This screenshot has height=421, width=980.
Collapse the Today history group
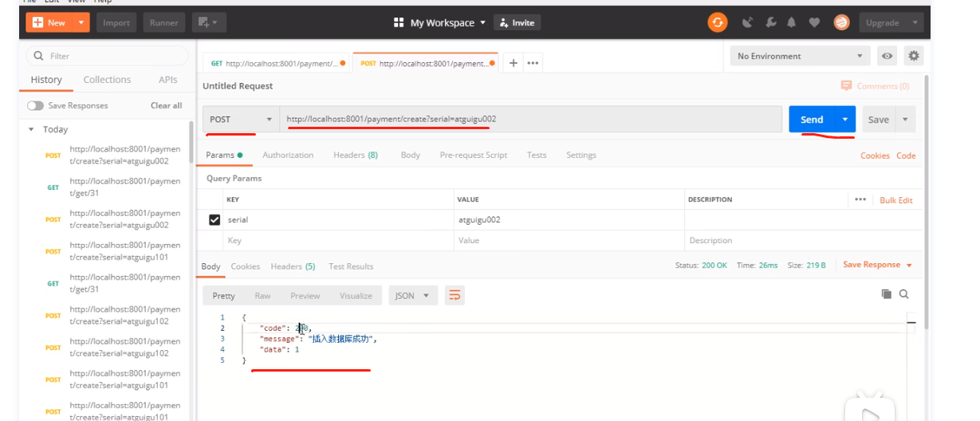click(31, 129)
